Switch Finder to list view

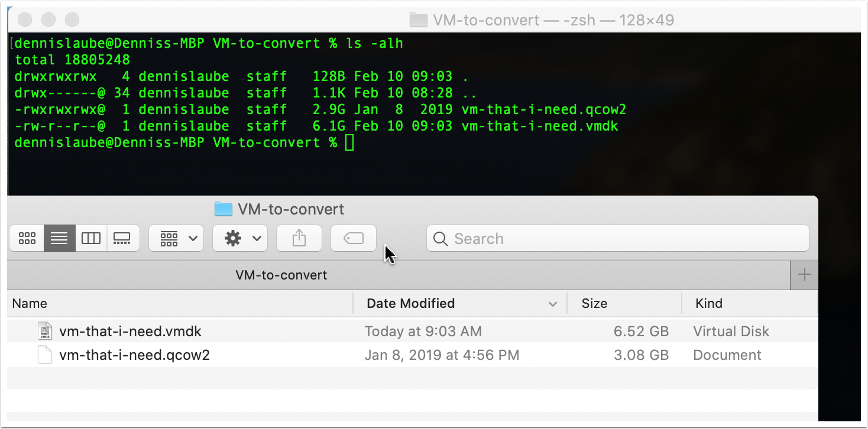(59, 238)
